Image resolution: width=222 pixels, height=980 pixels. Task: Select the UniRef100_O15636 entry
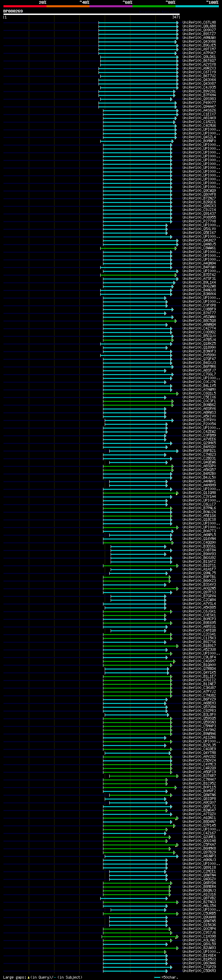point(199,925)
